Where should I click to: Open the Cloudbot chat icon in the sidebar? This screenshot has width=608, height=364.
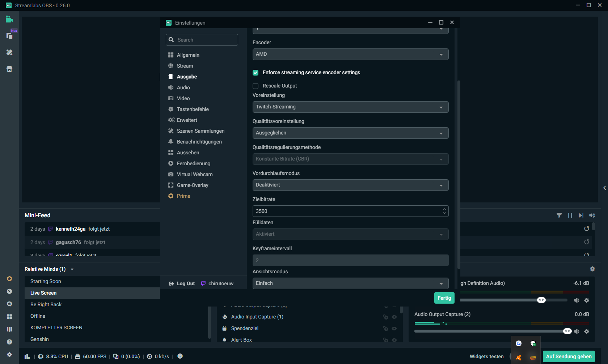click(9, 304)
